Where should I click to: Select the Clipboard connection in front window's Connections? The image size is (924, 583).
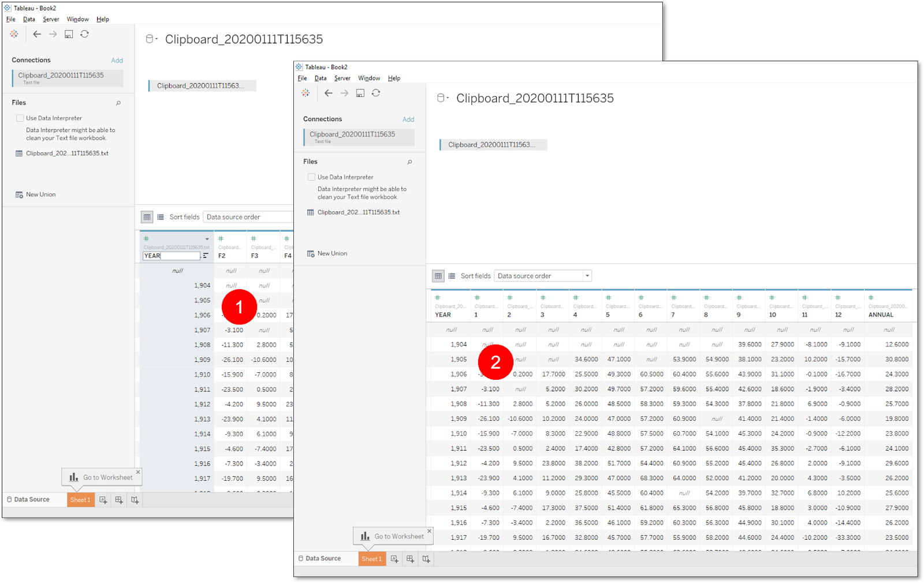tap(359, 137)
